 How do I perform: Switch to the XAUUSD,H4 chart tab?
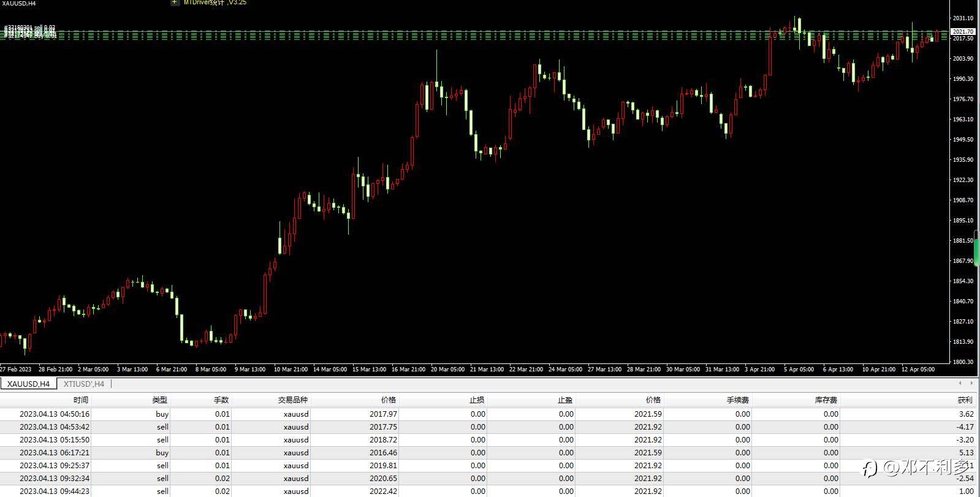28,384
